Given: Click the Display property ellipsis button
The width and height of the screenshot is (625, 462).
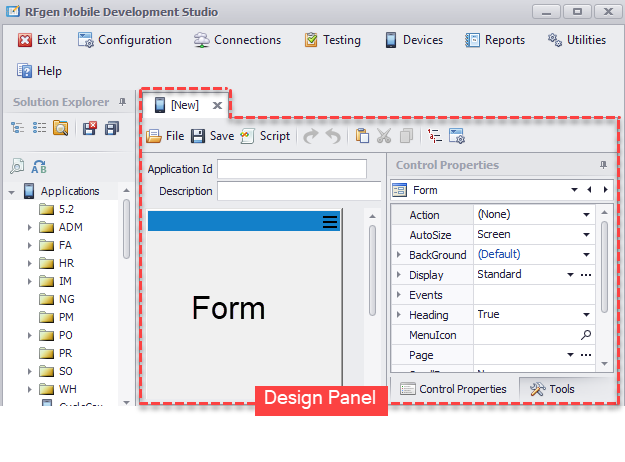Looking at the screenshot, I should (586, 275).
